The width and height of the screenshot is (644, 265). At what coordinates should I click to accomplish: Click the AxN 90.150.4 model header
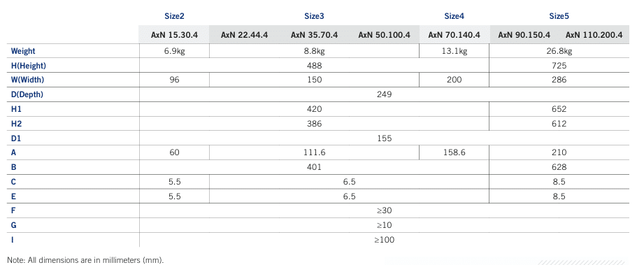pos(524,35)
